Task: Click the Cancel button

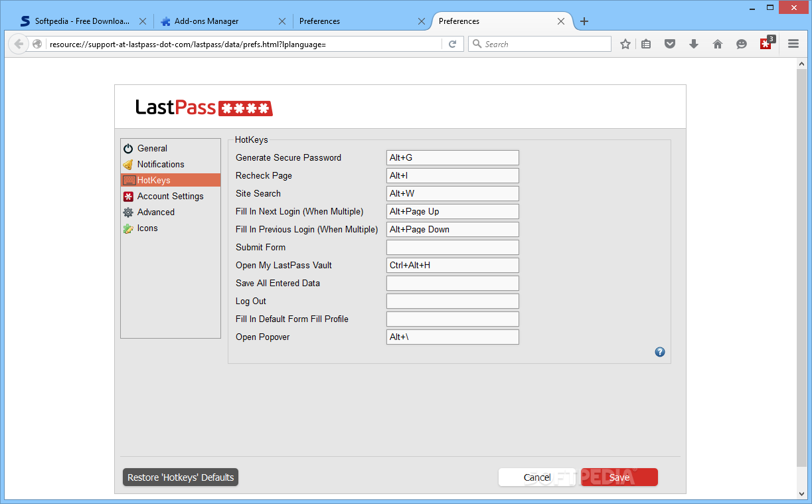Action: (537, 477)
